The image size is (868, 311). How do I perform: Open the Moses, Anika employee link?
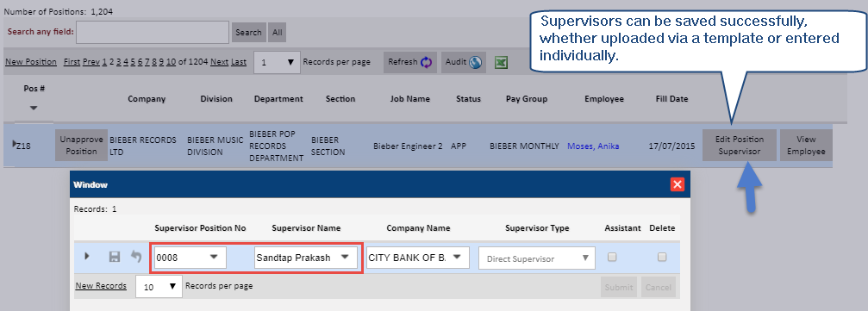click(593, 146)
